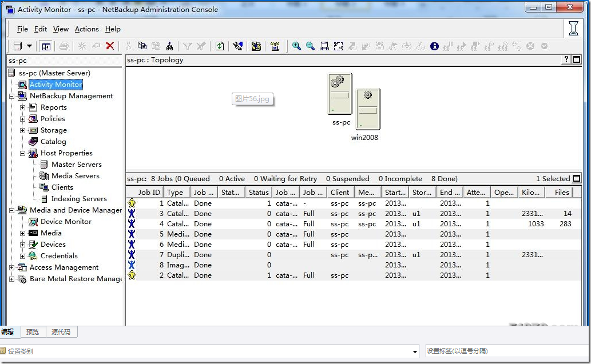
Task: Click the yellow window toolbar icon next to Refresh
Action: (256, 46)
